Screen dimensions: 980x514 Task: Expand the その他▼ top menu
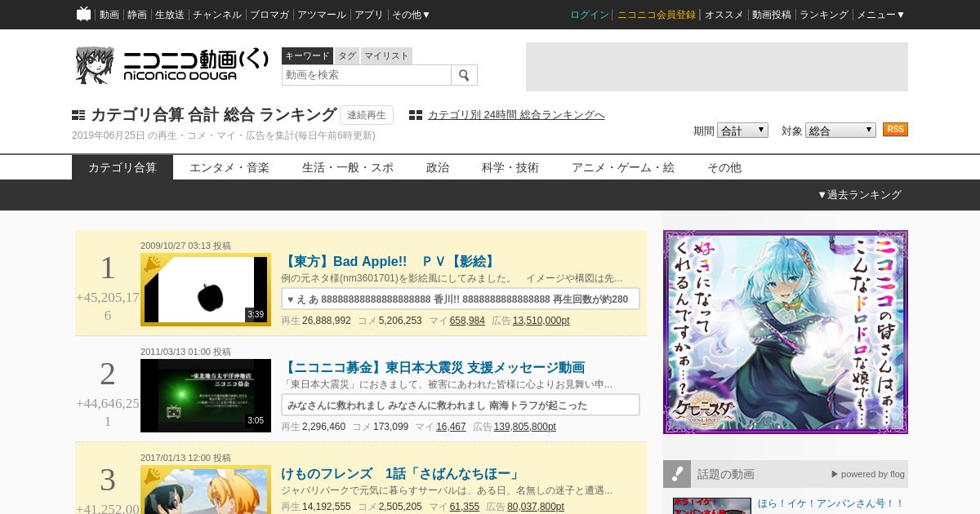point(411,15)
